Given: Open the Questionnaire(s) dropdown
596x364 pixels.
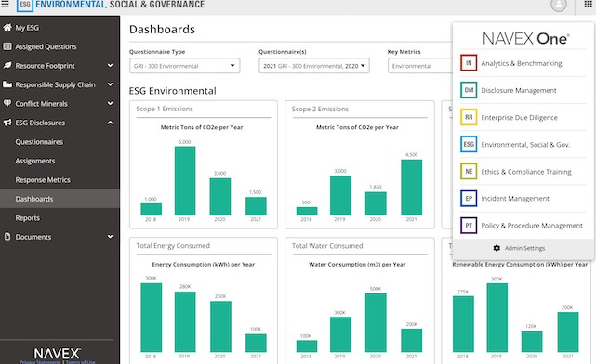Looking at the screenshot, I should (x=314, y=66).
